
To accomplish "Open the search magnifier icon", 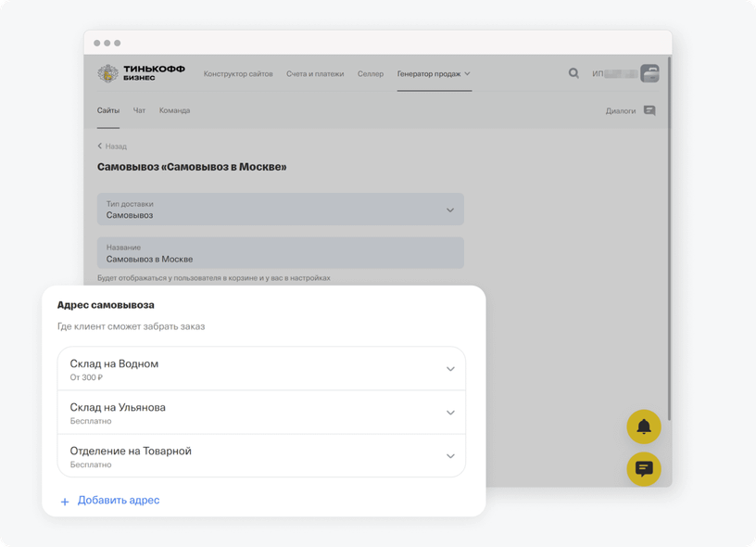I will click(573, 73).
